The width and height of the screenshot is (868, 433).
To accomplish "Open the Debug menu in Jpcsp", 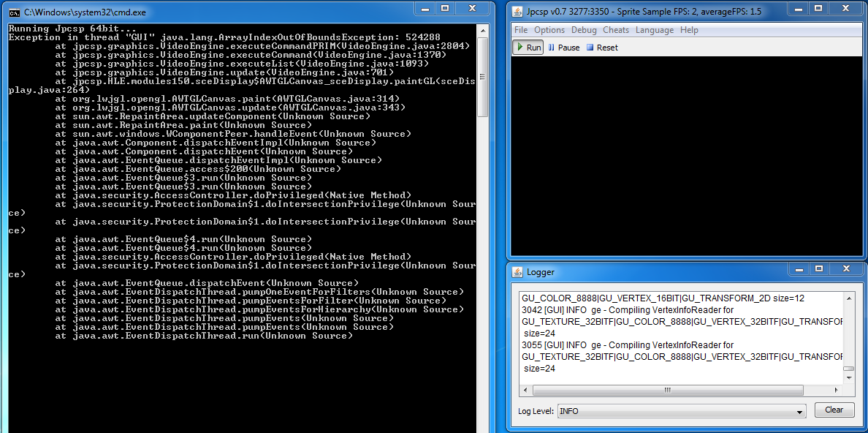I will tap(584, 30).
